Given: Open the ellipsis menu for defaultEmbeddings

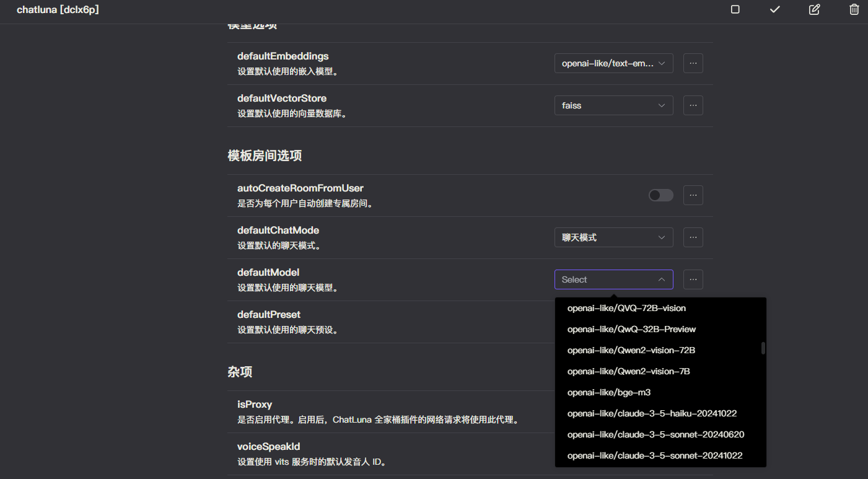Looking at the screenshot, I should pos(693,63).
